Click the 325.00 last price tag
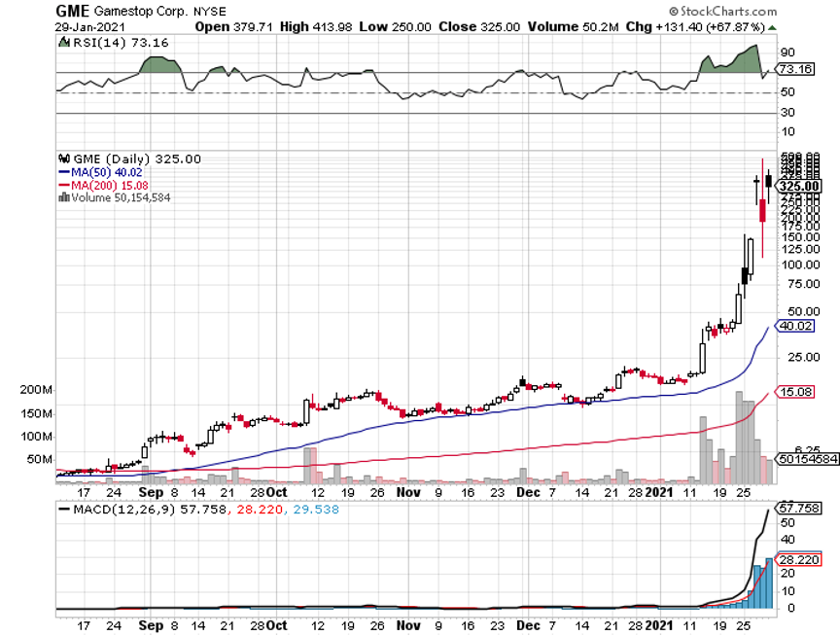This screenshot has width=840, height=636. [801, 186]
